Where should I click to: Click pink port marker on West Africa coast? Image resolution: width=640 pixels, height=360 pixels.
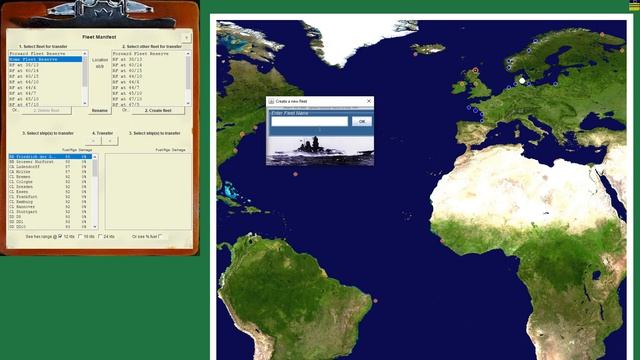442,241
